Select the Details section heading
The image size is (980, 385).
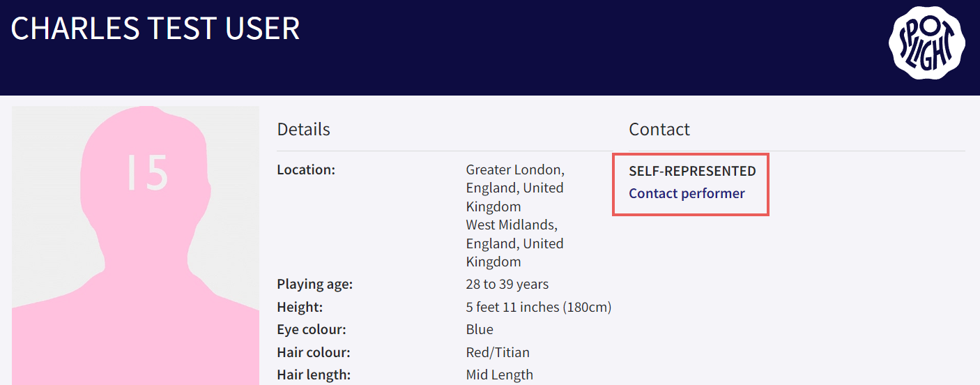point(303,129)
